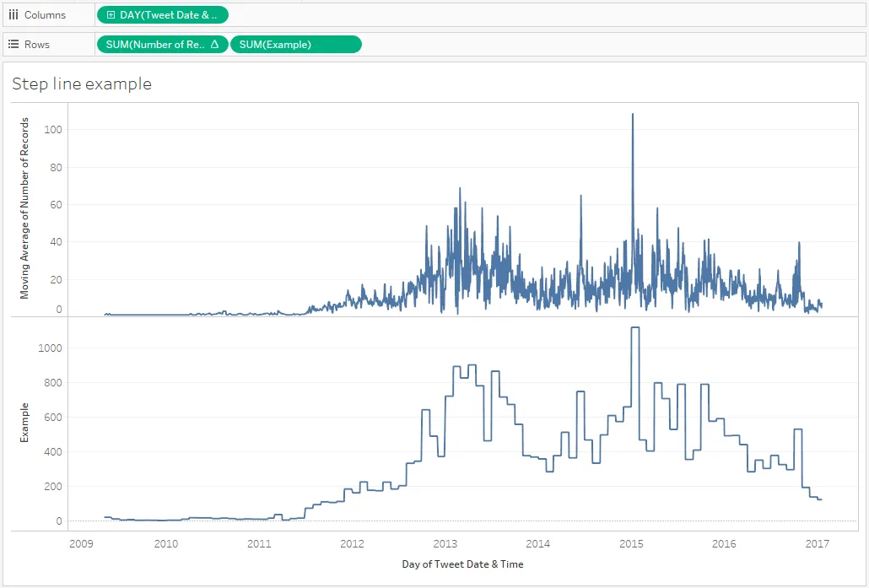
Task: Click the Columns shelf icon
Action: click(13, 15)
